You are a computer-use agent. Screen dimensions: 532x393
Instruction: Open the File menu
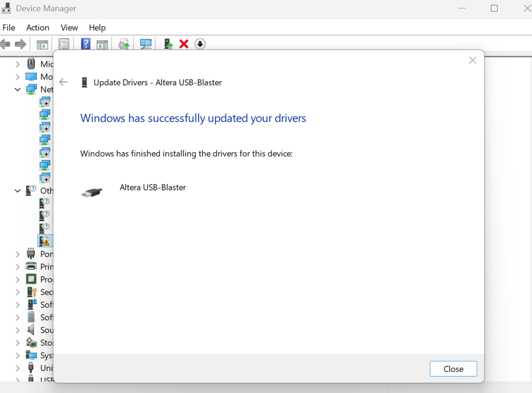tap(9, 28)
